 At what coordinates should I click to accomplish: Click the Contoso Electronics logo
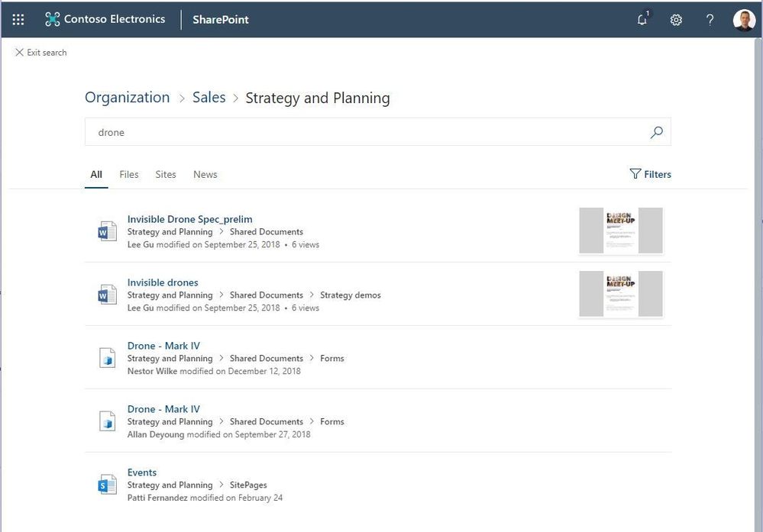[105, 19]
